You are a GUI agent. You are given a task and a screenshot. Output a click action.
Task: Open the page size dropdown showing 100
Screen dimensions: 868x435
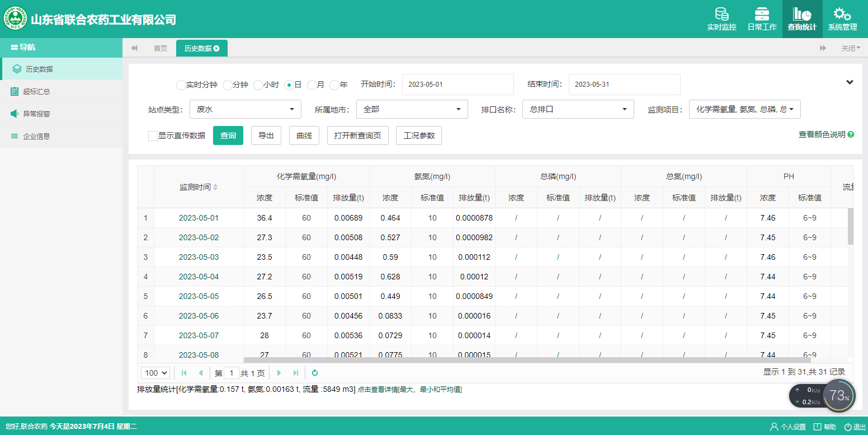[x=155, y=373]
